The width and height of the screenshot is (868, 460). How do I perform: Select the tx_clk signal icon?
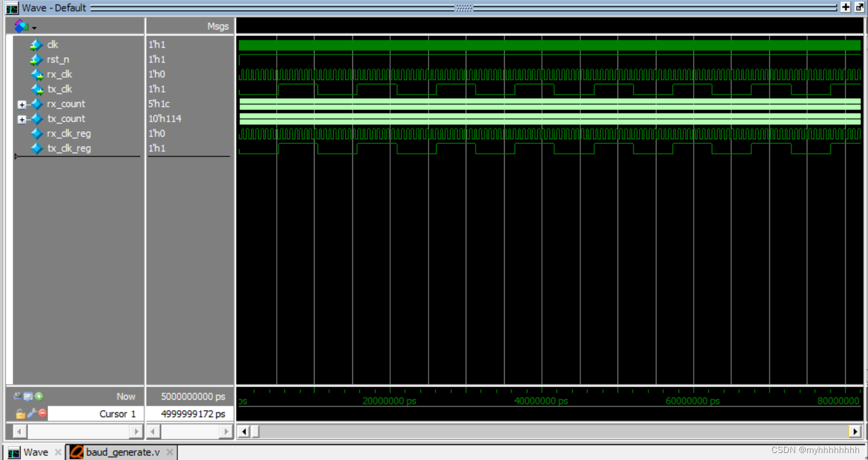point(37,89)
